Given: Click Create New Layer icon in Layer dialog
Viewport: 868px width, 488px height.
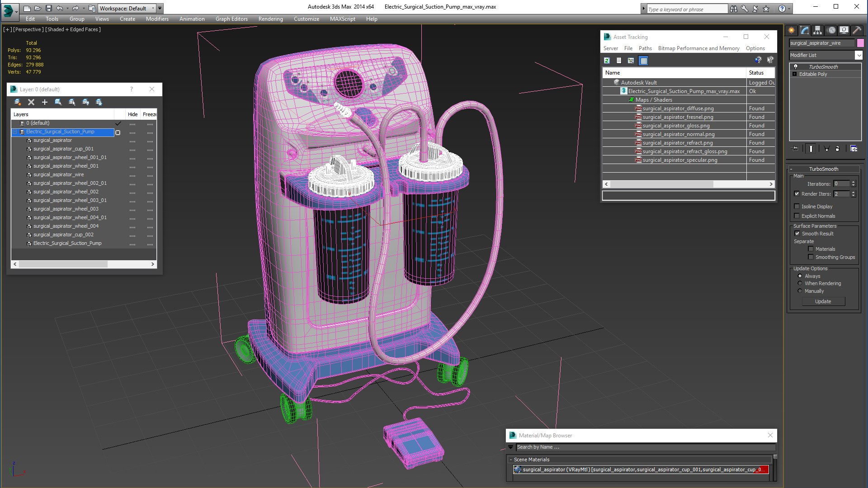Looking at the screenshot, I should click(x=18, y=102).
